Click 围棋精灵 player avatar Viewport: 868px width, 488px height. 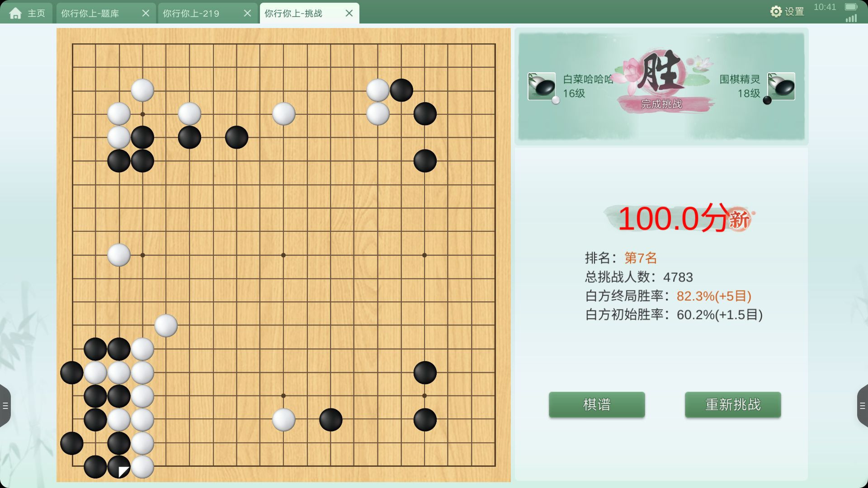click(781, 86)
